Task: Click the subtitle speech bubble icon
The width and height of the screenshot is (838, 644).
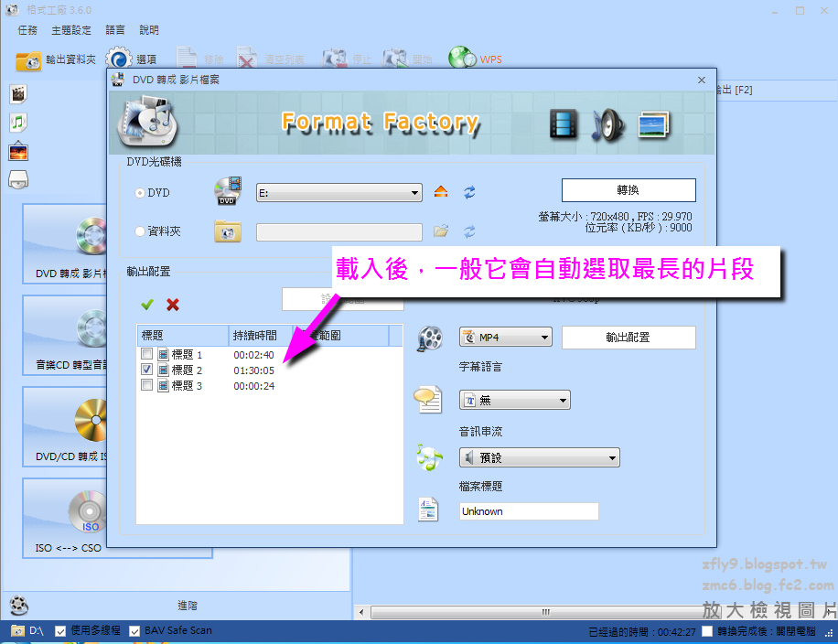Action: point(428,399)
